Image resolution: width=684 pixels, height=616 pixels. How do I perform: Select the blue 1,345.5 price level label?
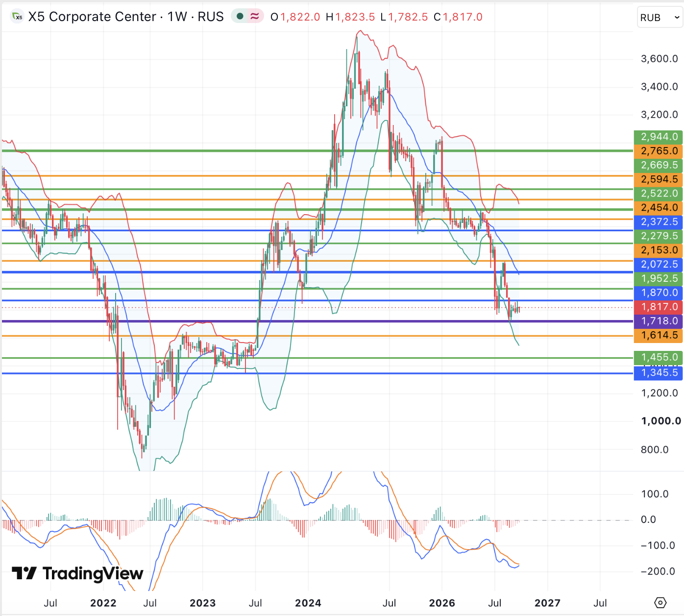click(658, 373)
